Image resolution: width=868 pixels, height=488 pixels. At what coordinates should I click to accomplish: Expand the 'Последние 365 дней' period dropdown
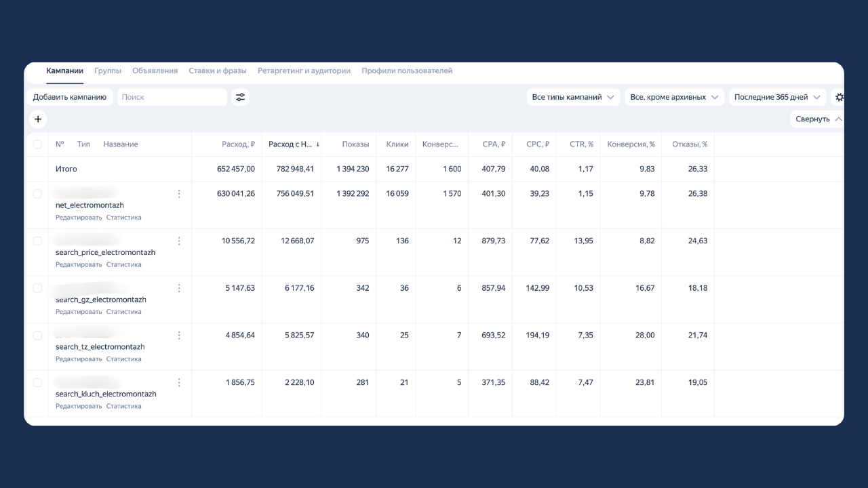pos(777,97)
